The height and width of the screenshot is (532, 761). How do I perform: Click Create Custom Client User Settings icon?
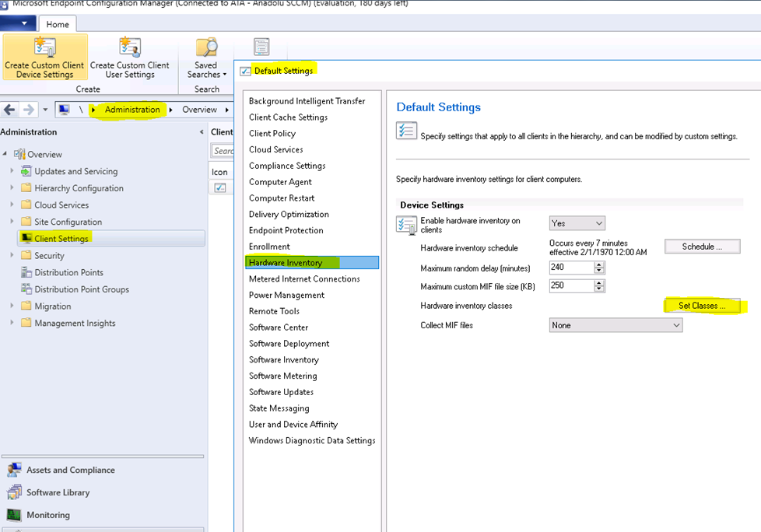tap(130, 47)
